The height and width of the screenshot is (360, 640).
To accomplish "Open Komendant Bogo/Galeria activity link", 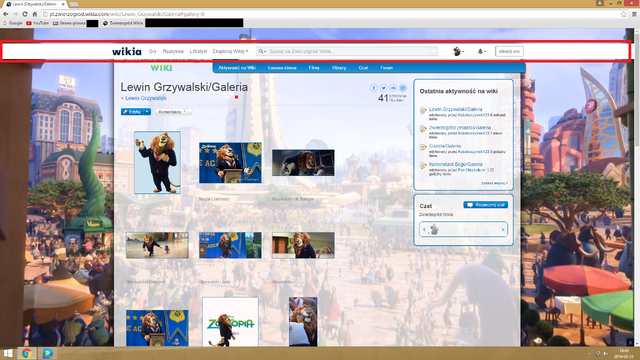I will coord(456,164).
